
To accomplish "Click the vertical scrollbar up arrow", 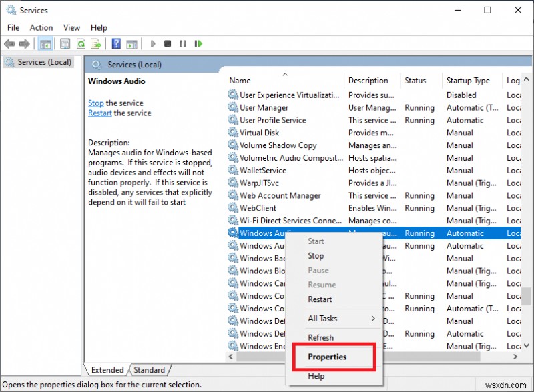I will click(526, 79).
